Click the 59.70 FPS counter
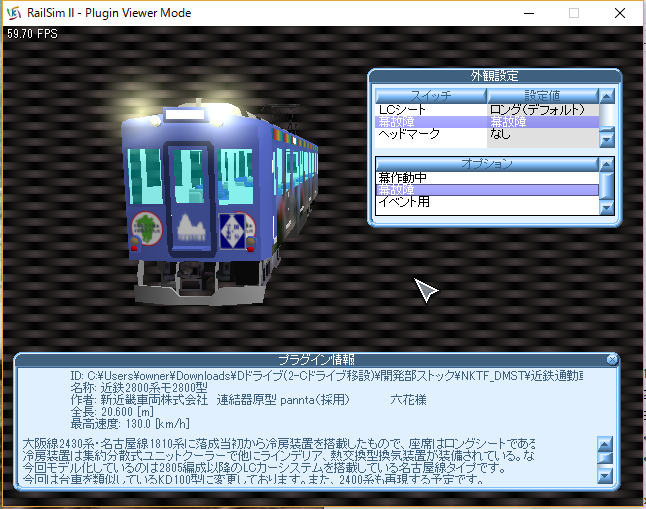The height and width of the screenshot is (509, 646). [33, 34]
